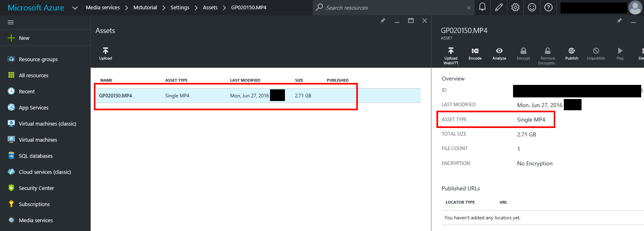Click the URL column header
Image resolution: width=644 pixels, height=231 pixels.
pos(503,202)
